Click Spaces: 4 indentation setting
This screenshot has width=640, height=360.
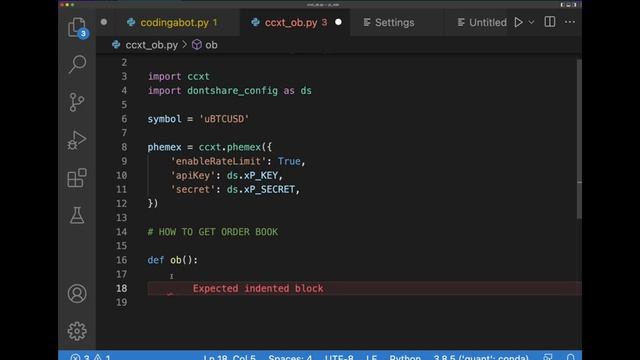[290, 358]
